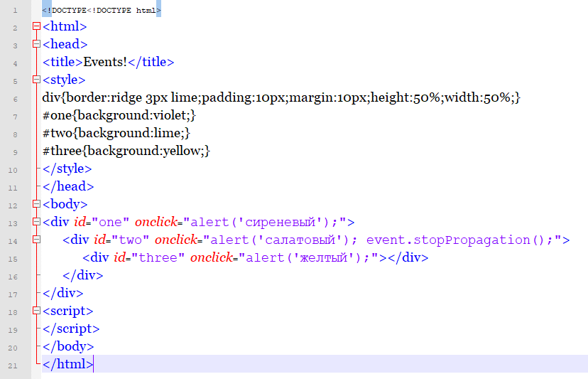
Task: Place cursor in the "Events!" title text
Action: point(105,62)
